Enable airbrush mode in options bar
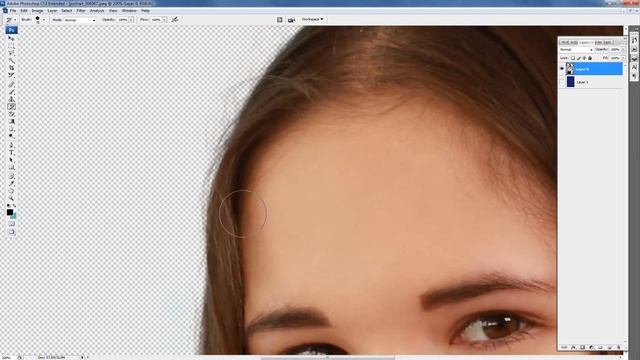Screen dimensions: 640x360 pos(175,20)
